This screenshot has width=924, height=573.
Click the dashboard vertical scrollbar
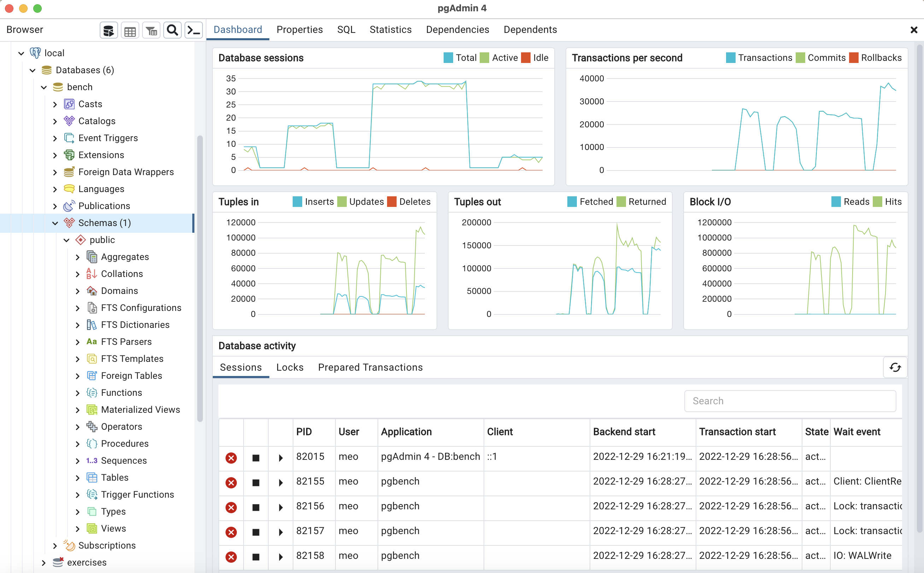919,288
